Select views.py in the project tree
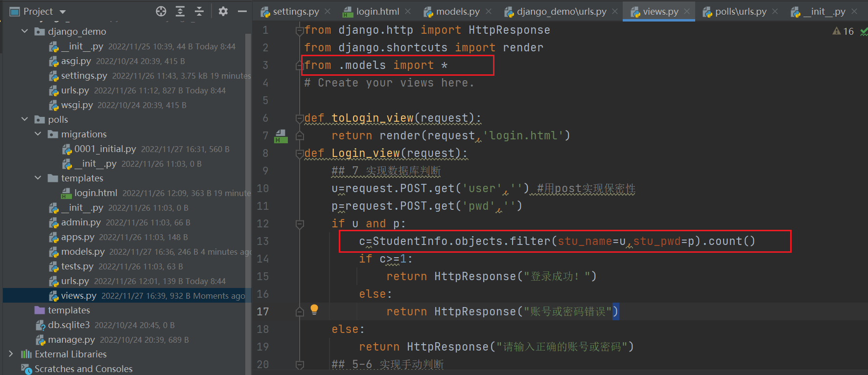868x375 pixels. 78,296
